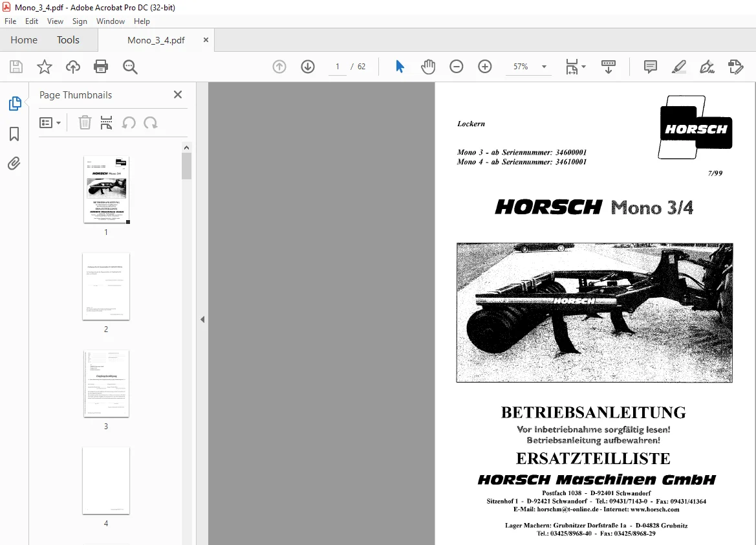The image size is (756, 545).
Task: Click the thumbnails scroll up arrow
Action: coord(187,147)
